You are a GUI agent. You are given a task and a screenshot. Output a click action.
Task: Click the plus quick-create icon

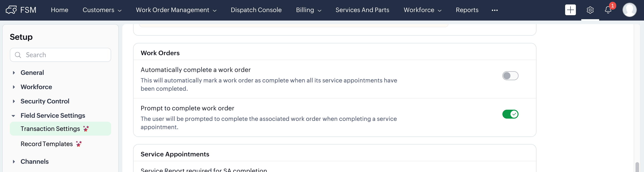click(x=570, y=10)
